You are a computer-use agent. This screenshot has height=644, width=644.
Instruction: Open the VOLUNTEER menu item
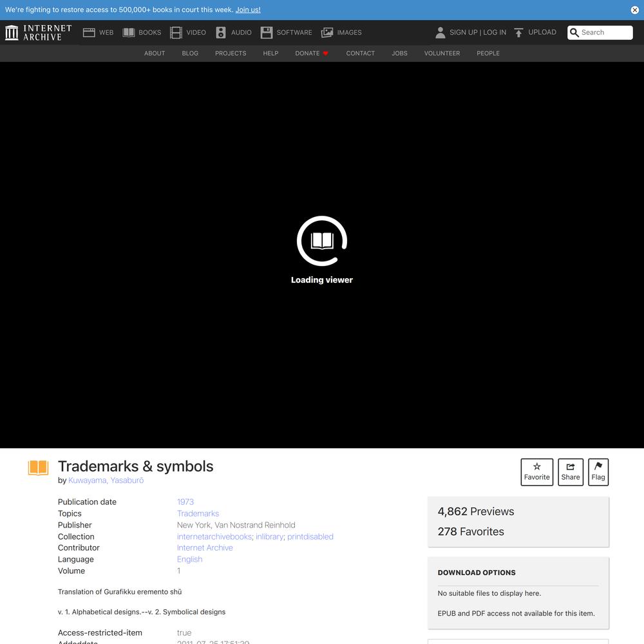[x=442, y=53]
